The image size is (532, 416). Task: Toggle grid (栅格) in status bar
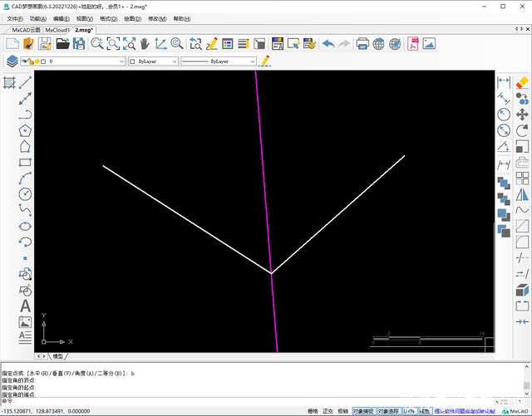pos(313,411)
